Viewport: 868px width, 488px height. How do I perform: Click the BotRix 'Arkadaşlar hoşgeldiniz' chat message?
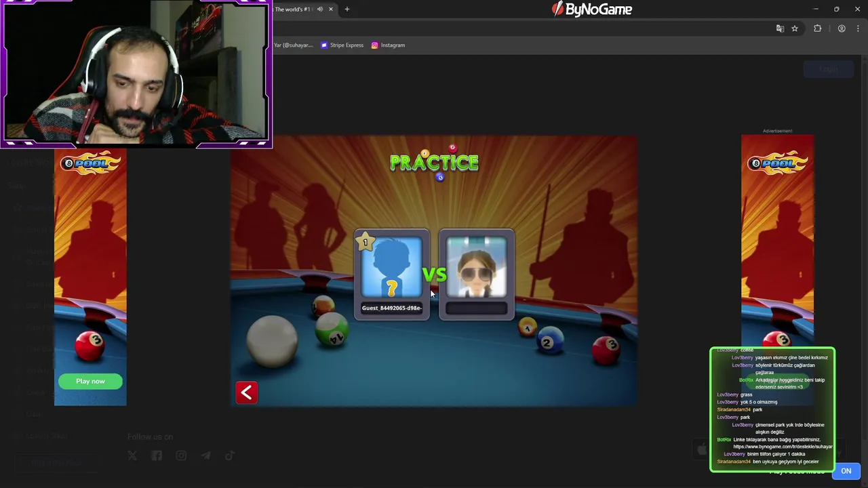pos(782,383)
